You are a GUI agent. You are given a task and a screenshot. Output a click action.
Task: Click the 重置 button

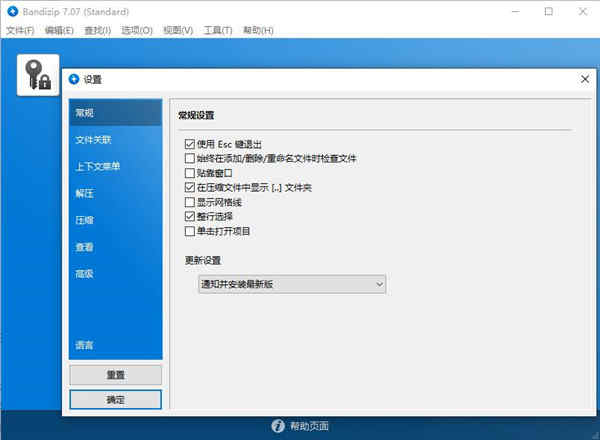click(x=116, y=375)
